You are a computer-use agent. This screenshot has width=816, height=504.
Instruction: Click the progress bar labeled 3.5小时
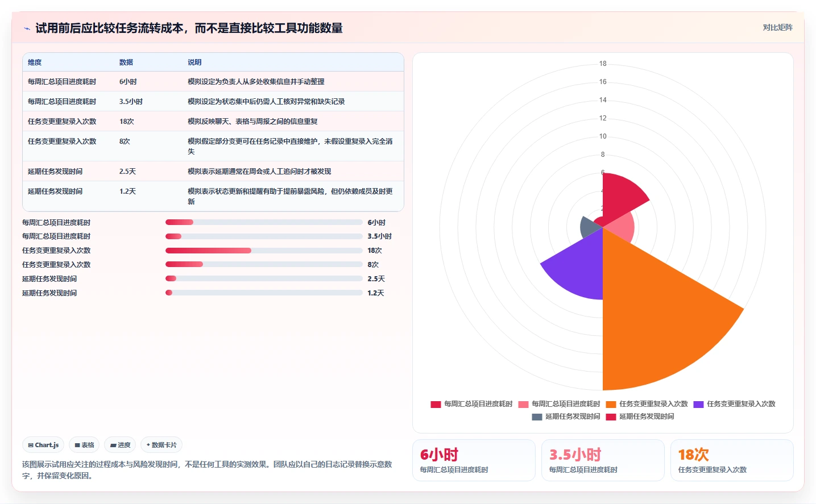[x=264, y=236]
